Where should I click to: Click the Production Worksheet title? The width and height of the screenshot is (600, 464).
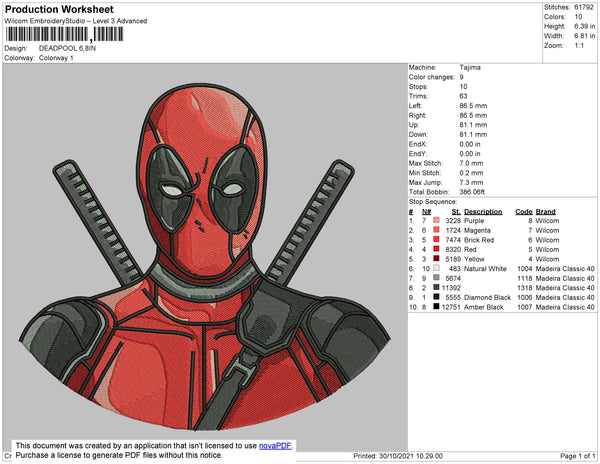59,9
